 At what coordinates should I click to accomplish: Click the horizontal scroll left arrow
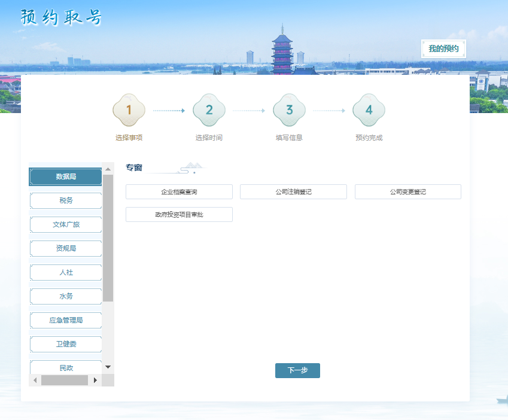(x=35, y=380)
